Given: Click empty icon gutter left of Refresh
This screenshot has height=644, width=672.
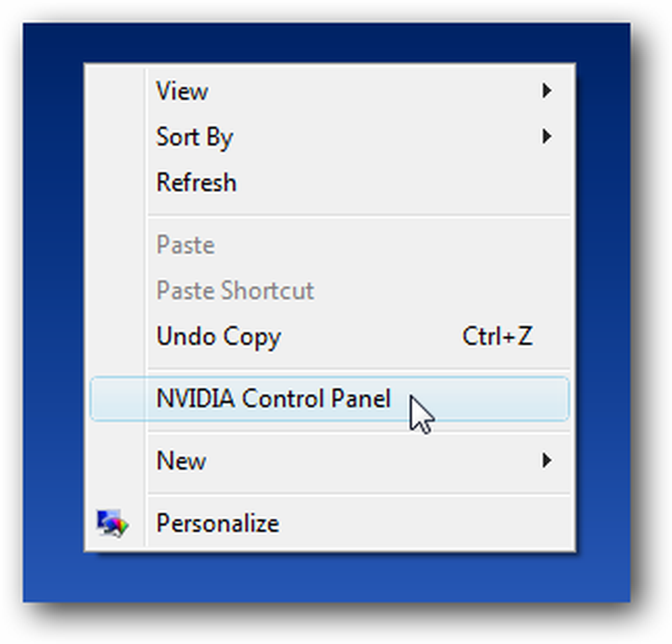Looking at the screenshot, I should (116, 183).
